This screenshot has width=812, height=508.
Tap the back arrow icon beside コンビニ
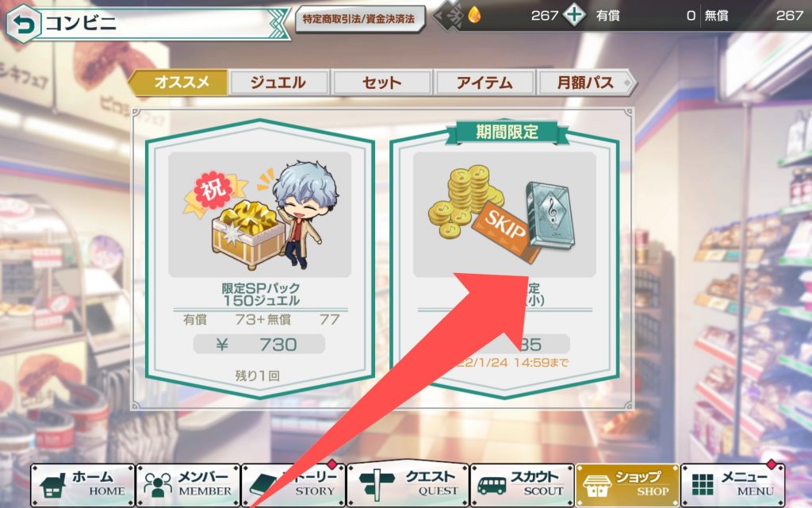[x=22, y=24]
